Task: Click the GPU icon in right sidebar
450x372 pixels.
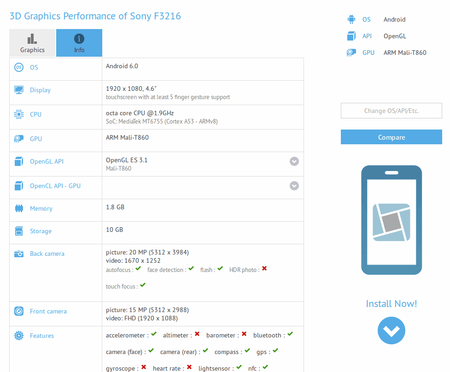Action: pos(351,53)
